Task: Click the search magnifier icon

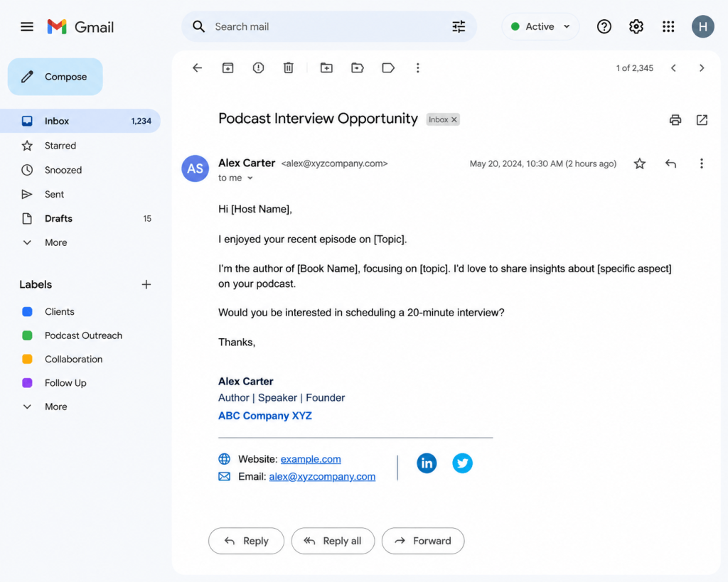Action: coord(199,26)
